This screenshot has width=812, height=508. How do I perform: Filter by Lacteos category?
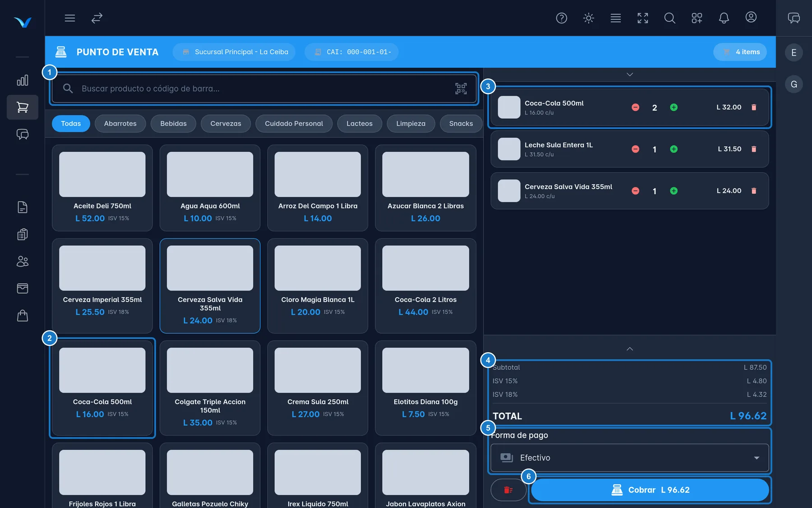tap(360, 124)
